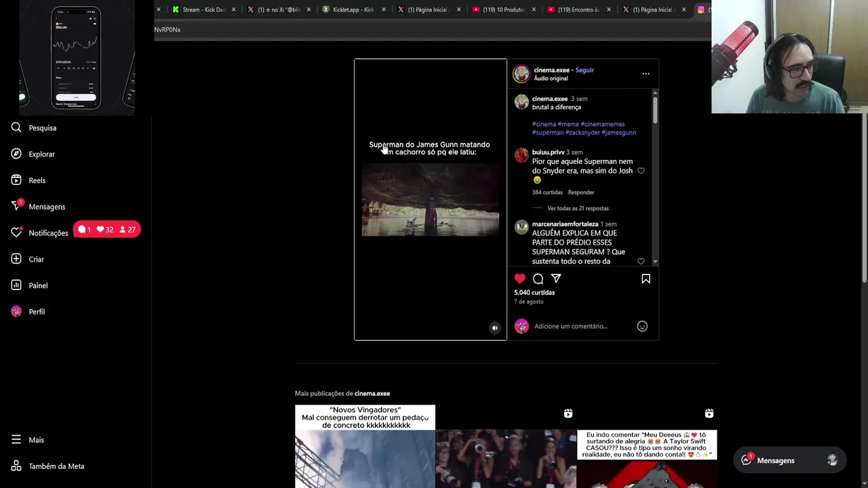Screen dimensions: 868x488
Task: Click the Criar plus icon
Action: pyautogui.click(x=16, y=259)
